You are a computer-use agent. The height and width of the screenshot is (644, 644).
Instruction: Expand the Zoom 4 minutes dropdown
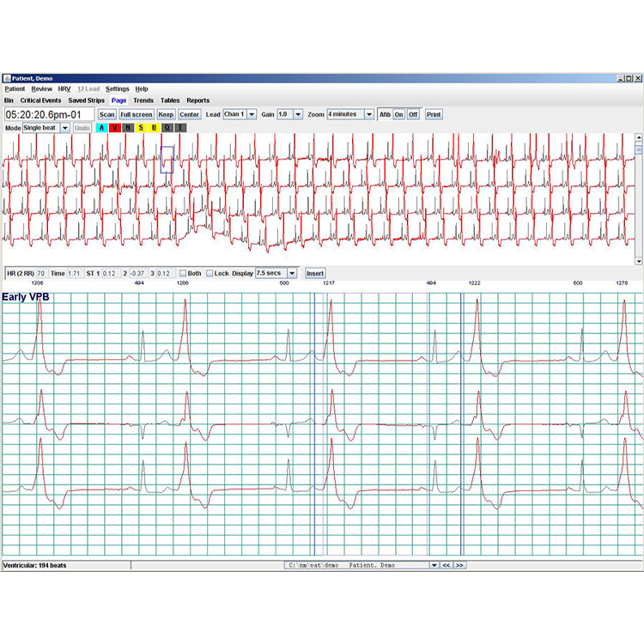pos(350,114)
